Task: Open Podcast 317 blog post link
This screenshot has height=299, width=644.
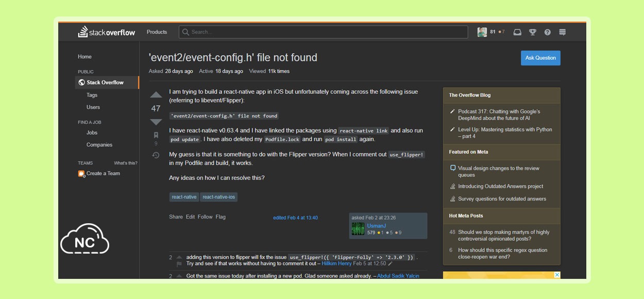Action: pyautogui.click(x=499, y=115)
